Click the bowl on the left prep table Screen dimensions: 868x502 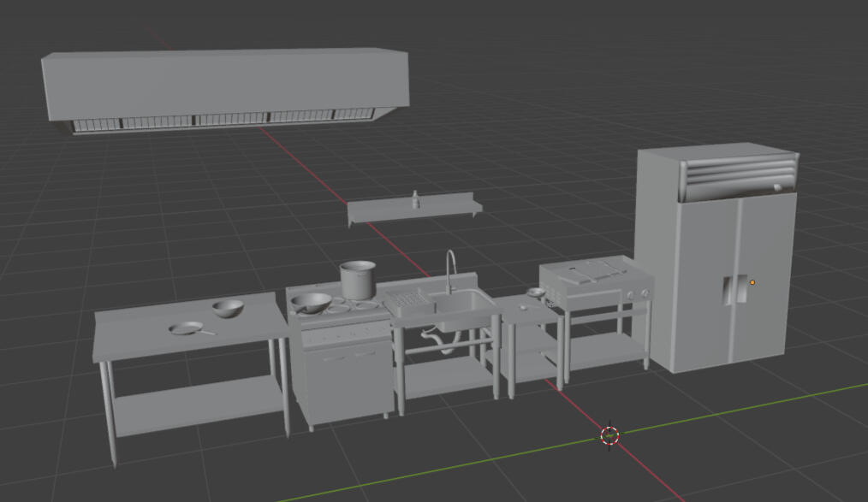(228, 309)
